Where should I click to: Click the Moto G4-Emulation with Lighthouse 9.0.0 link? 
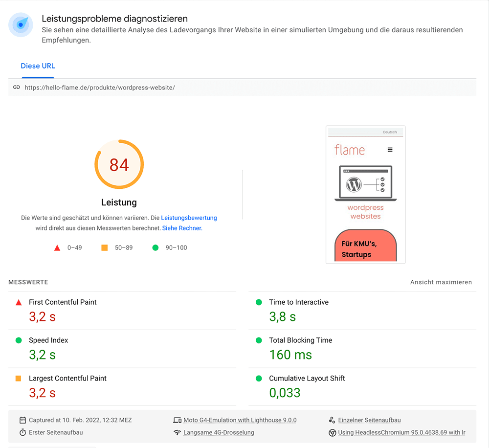(x=240, y=420)
